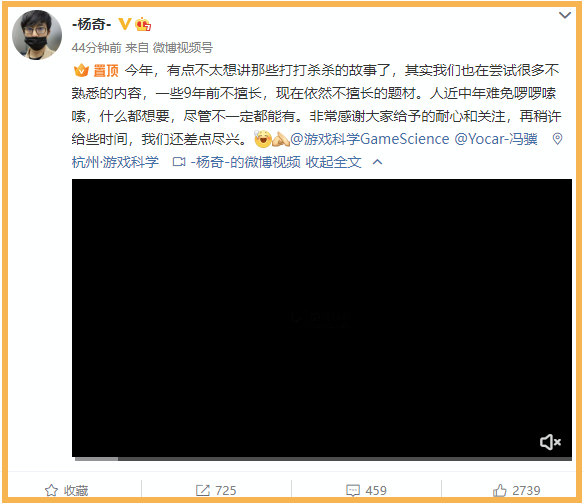Click the 收藏 bookmark label

[76, 491]
